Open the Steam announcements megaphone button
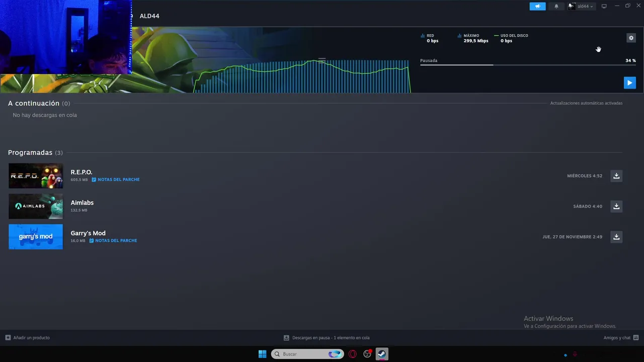Screen dimensions: 644x362 (537, 7)
